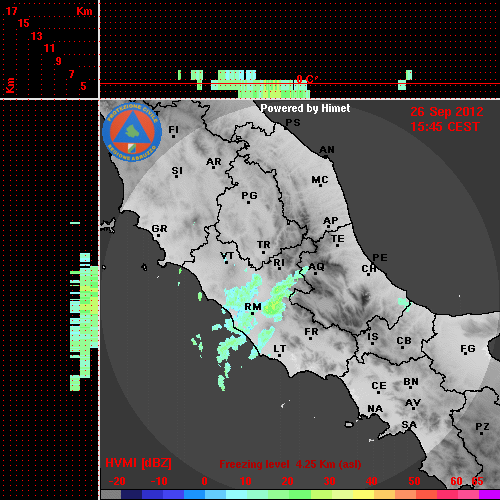Click the 15:45 CEST time label
The width and height of the screenshot is (500, 500).
tap(445, 127)
